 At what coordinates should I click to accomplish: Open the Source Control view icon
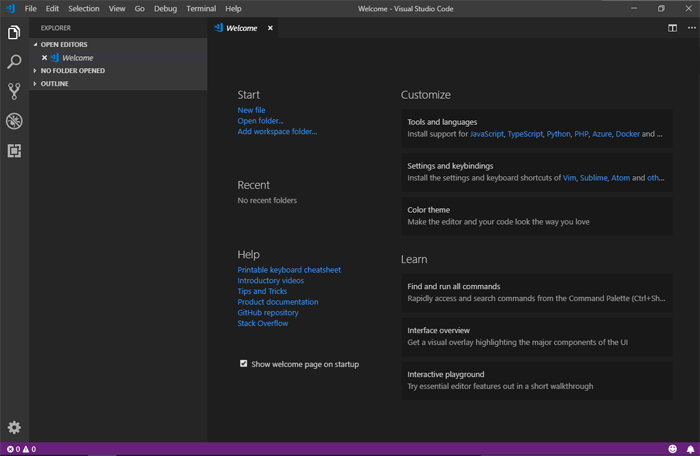click(14, 91)
